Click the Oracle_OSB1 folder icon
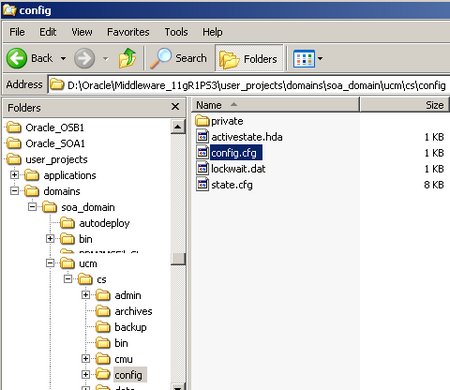 point(14,127)
